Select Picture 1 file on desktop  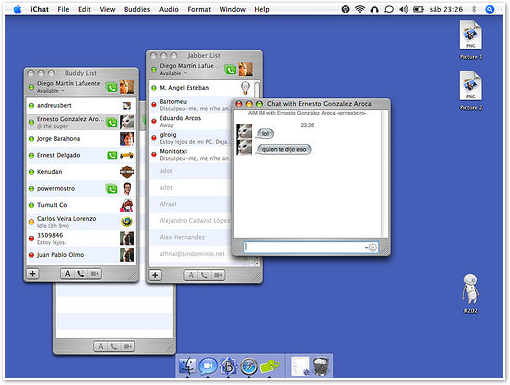[x=471, y=40]
